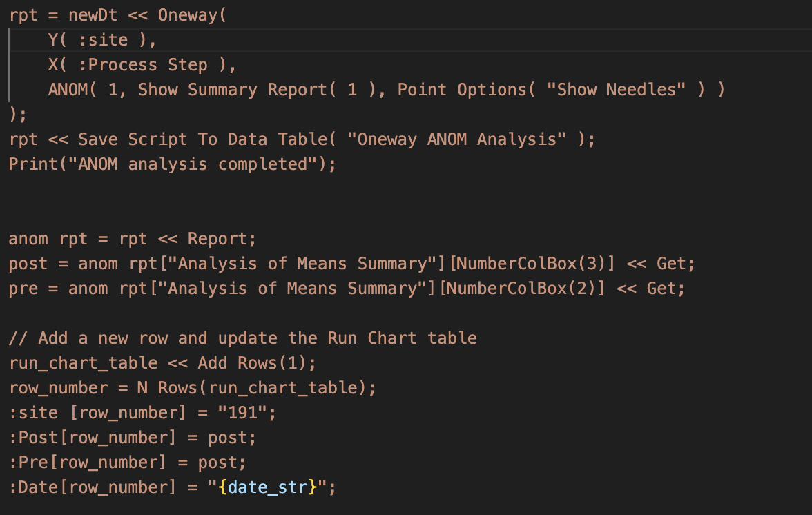
Task: Click the ANOM function argument
Action: [68, 89]
